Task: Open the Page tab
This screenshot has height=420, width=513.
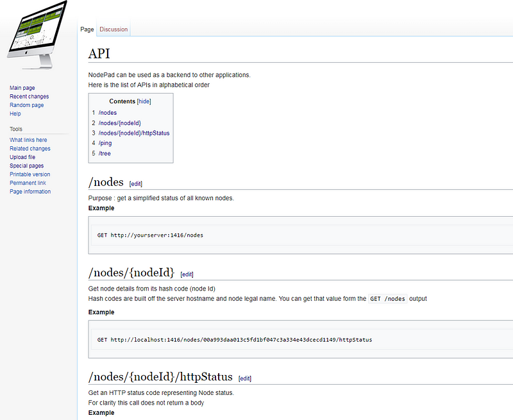Action: pyautogui.click(x=87, y=29)
